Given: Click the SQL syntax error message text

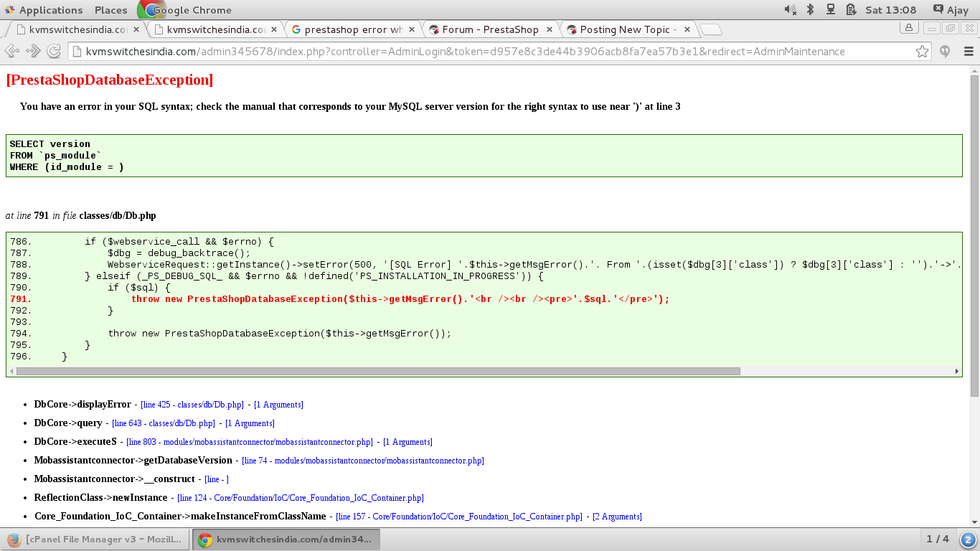Looking at the screenshot, I should tap(350, 106).
